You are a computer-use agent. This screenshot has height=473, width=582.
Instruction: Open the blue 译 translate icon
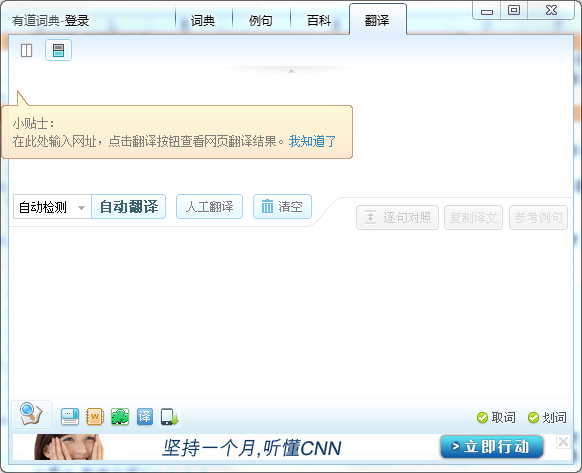coord(144,417)
